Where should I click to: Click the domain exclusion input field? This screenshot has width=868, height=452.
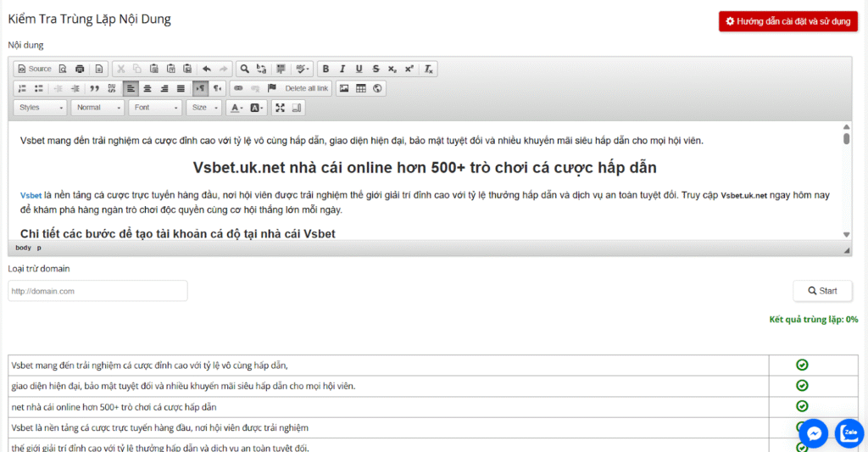click(97, 291)
